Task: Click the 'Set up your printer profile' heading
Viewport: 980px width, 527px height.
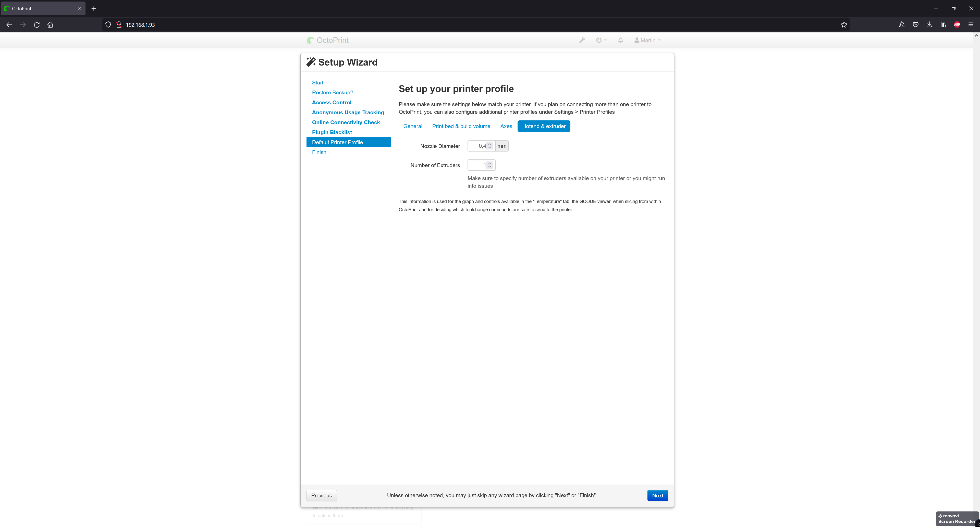Action: click(456, 89)
